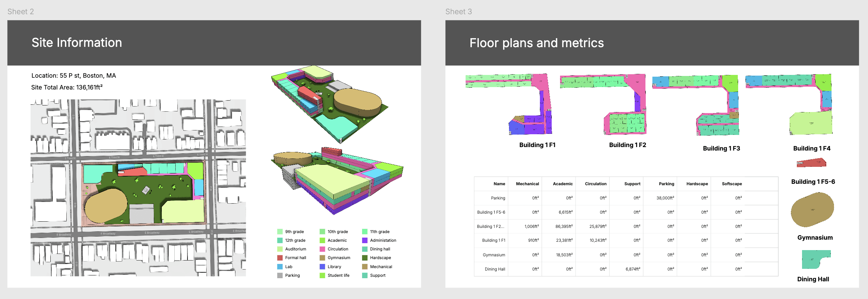Select the Gymnasium plan shape

(x=812, y=210)
